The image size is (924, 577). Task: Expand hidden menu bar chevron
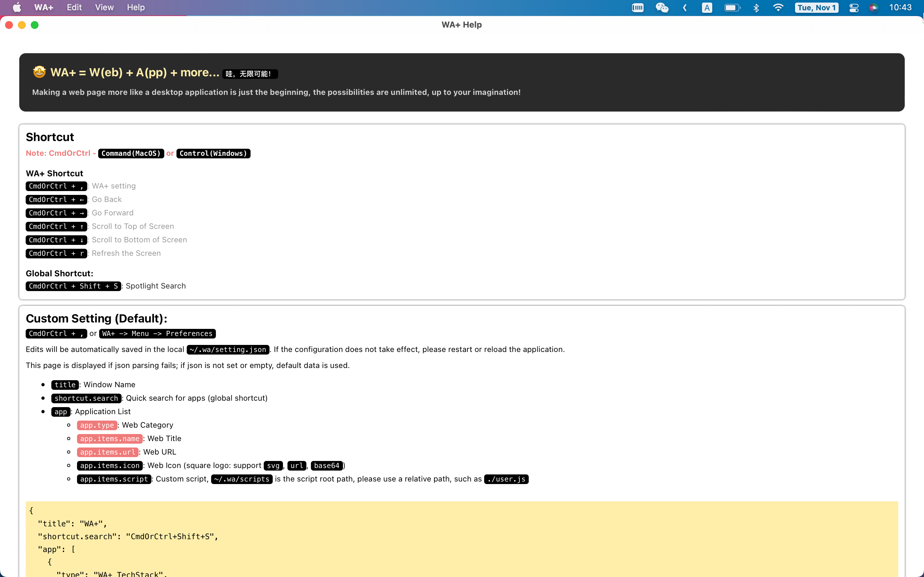pyautogui.click(x=685, y=8)
